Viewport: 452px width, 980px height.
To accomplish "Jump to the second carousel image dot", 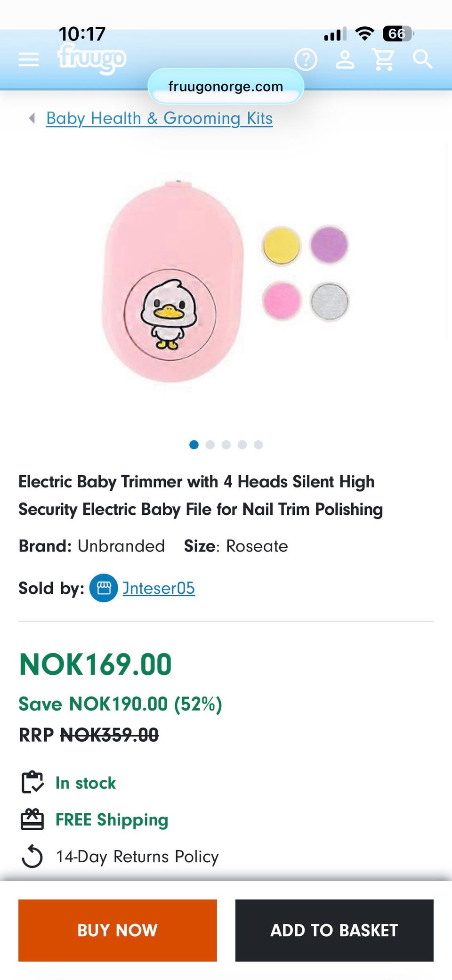I will click(x=210, y=445).
